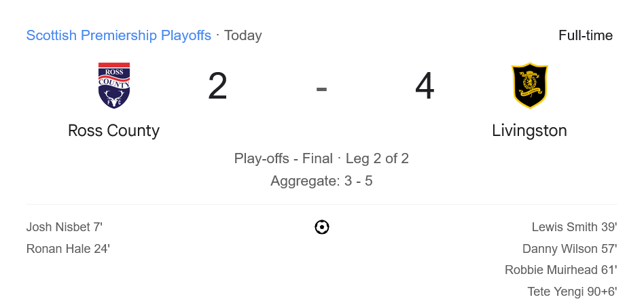Open the Scottish Premiership Playoffs link
Viewport: 644px width, 308px height.
point(119,35)
